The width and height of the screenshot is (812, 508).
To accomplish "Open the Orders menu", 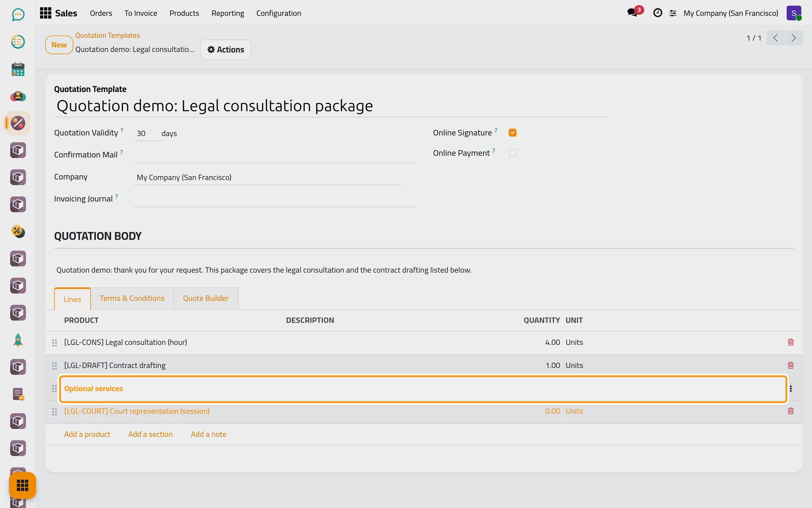I will (x=101, y=13).
